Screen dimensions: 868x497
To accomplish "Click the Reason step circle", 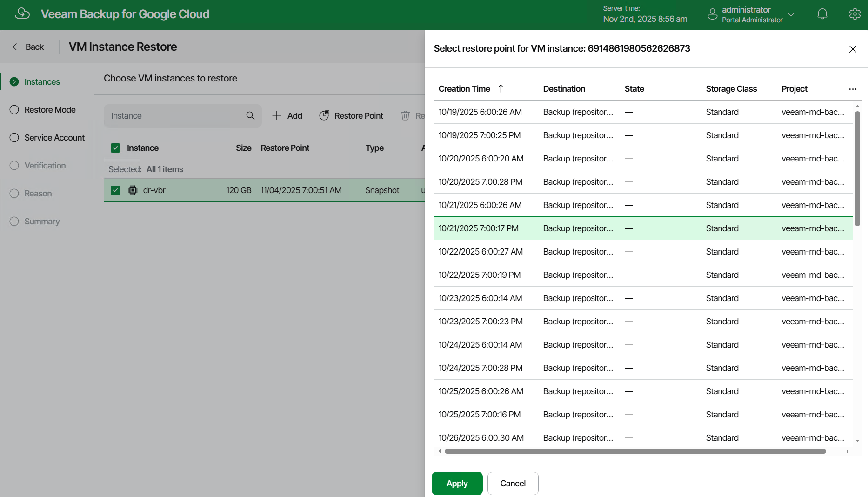I will [14, 194].
